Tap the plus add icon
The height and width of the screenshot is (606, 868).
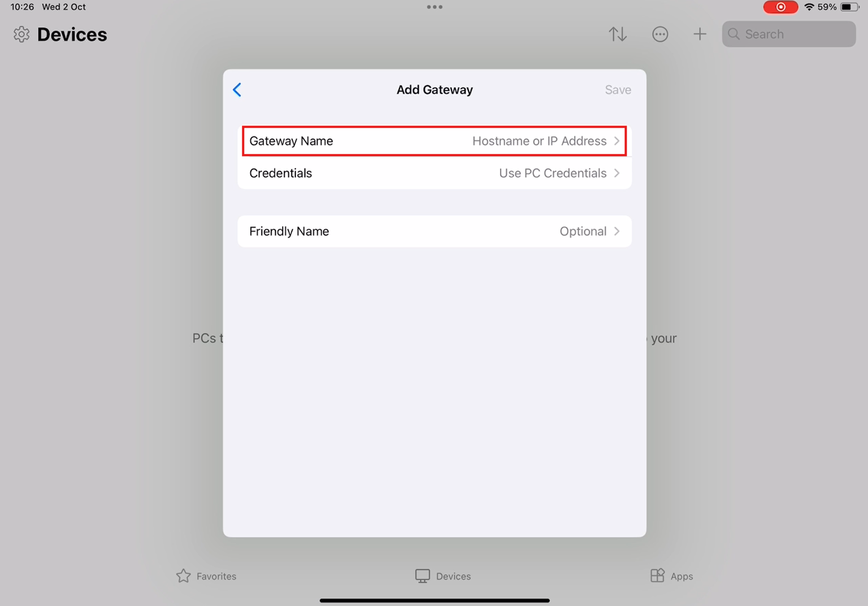(700, 34)
